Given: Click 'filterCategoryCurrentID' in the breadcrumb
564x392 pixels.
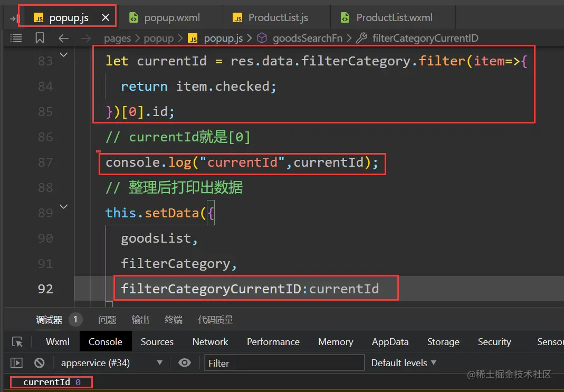Looking at the screenshot, I should click(x=425, y=38).
